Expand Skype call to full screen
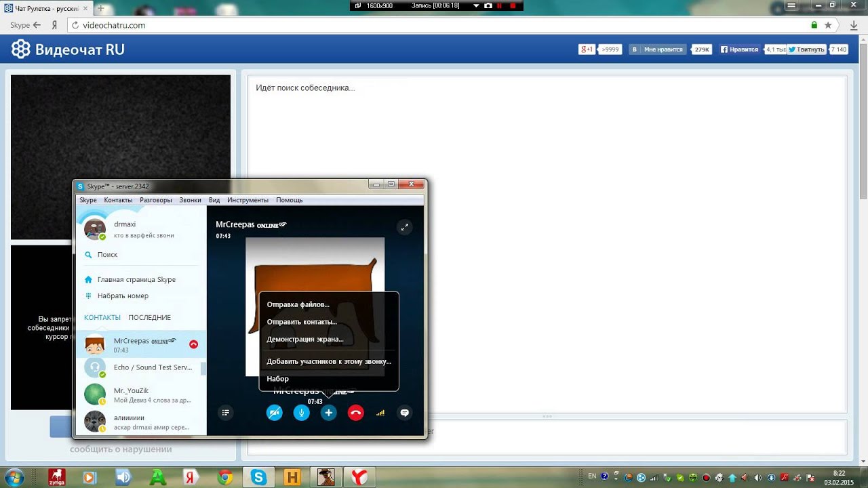This screenshot has height=488, width=868. (404, 227)
